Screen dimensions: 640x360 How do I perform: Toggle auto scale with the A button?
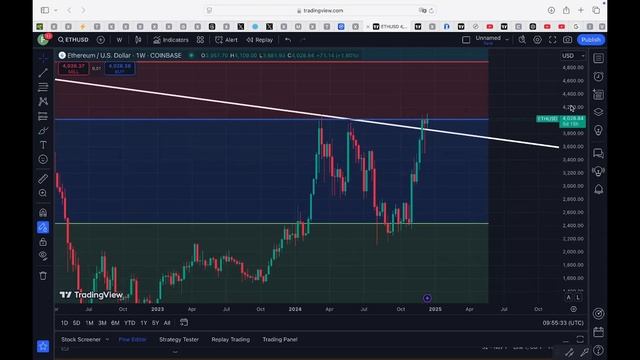(x=569, y=298)
